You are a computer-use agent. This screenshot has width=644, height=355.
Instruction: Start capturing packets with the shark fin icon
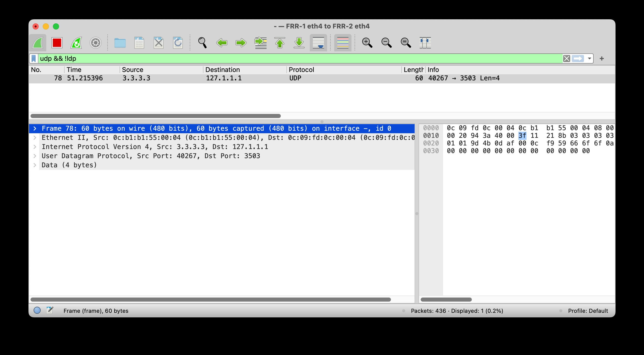(x=38, y=43)
